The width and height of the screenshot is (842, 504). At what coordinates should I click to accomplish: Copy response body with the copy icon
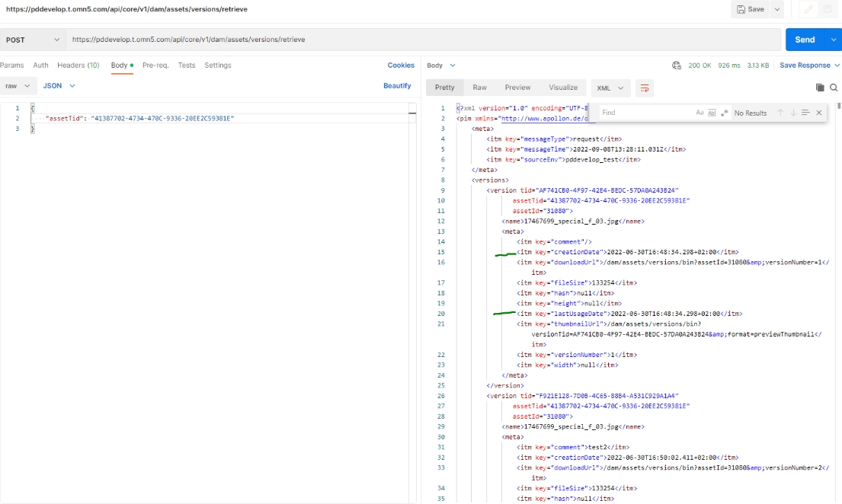(820, 88)
